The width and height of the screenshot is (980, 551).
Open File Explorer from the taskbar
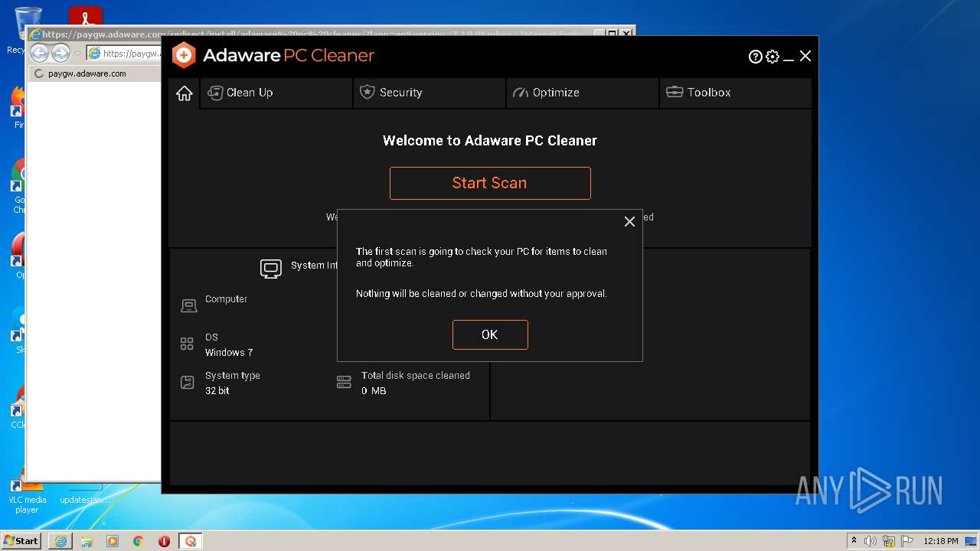coord(87,541)
